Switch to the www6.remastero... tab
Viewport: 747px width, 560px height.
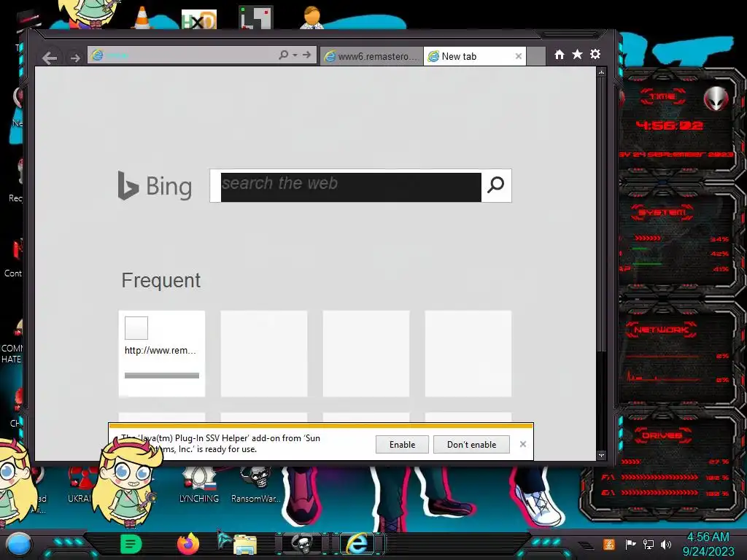point(371,56)
